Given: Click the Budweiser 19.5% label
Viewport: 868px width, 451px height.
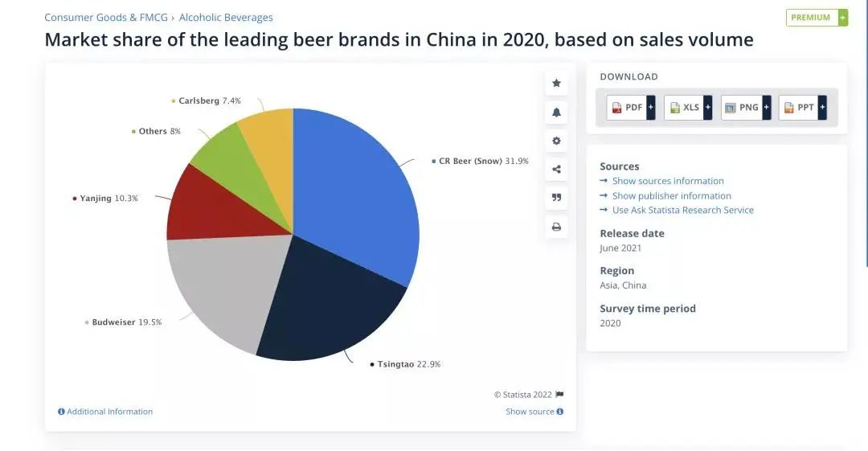Looking at the screenshot, I should click(x=123, y=322).
